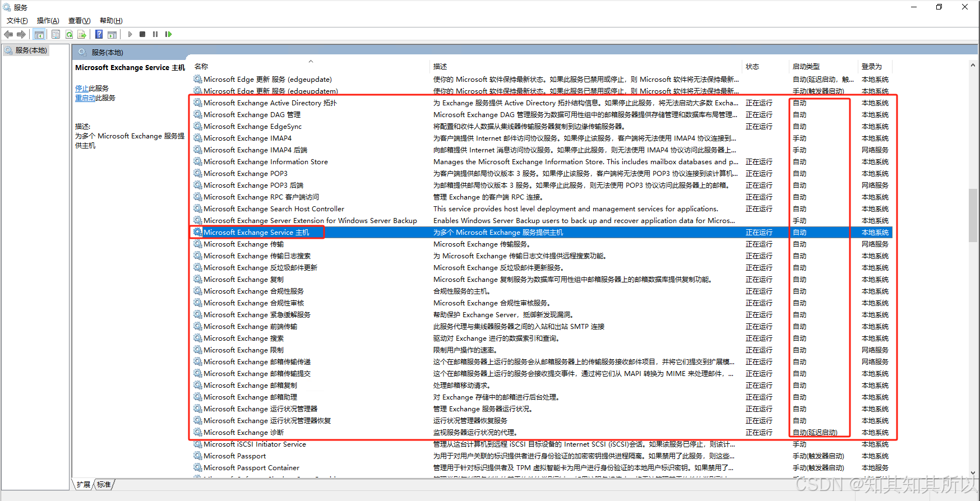Click gear icon of Microsoft Exchange DAG 管理
The width and height of the screenshot is (980, 501).
[x=198, y=114]
